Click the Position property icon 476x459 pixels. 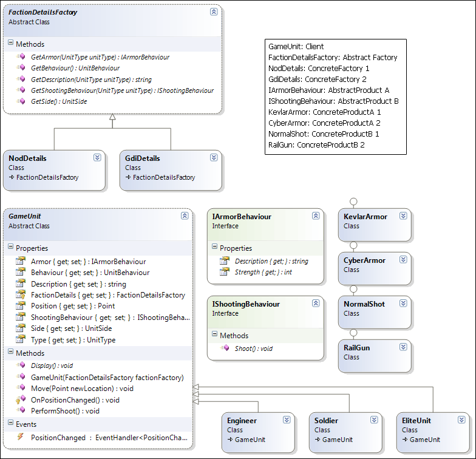click(x=21, y=305)
